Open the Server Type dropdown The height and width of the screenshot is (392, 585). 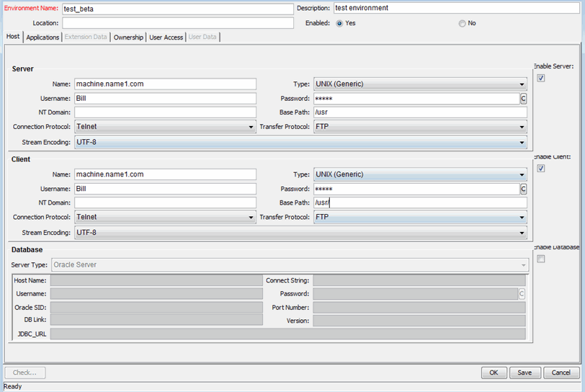290,264
